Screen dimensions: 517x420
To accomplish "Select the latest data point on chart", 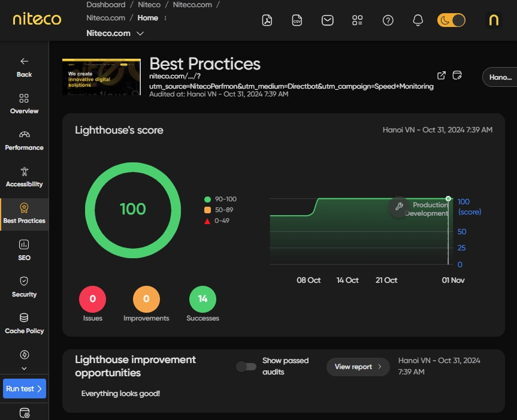I will coord(448,198).
